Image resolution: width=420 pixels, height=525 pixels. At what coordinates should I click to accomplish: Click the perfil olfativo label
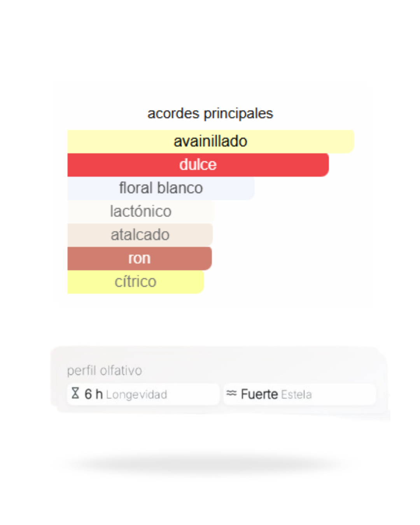tap(104, 370)
